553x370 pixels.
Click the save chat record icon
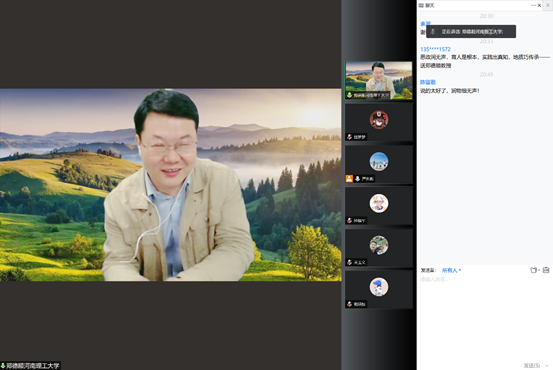click(x=546, y=270)
